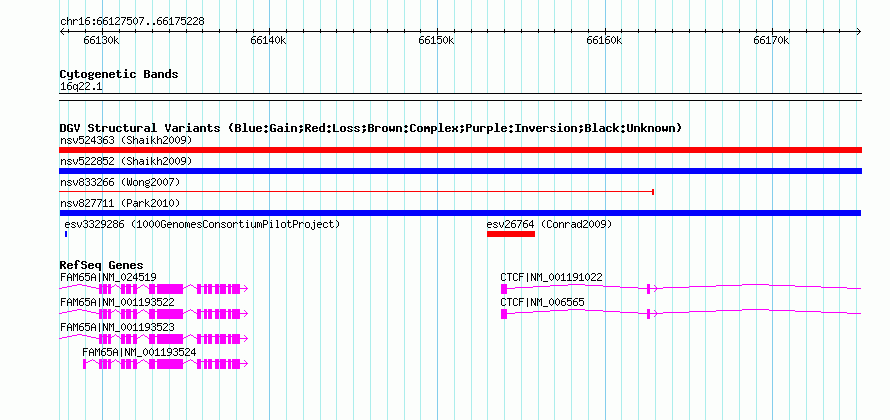Click the nsv522852 (Shaikh2009) label

[x=126, y=161]
